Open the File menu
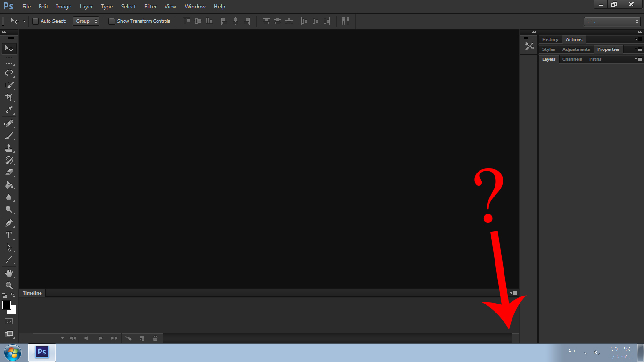The image size is (644, 362). pyautogui.click(x=26, y=7)
